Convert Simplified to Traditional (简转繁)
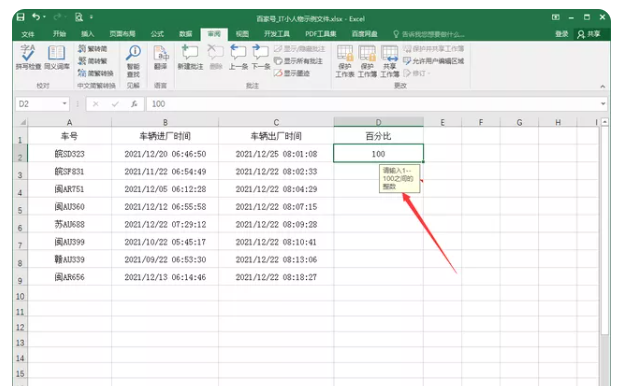This screenshot has height=386, width=623. [92, 61]
